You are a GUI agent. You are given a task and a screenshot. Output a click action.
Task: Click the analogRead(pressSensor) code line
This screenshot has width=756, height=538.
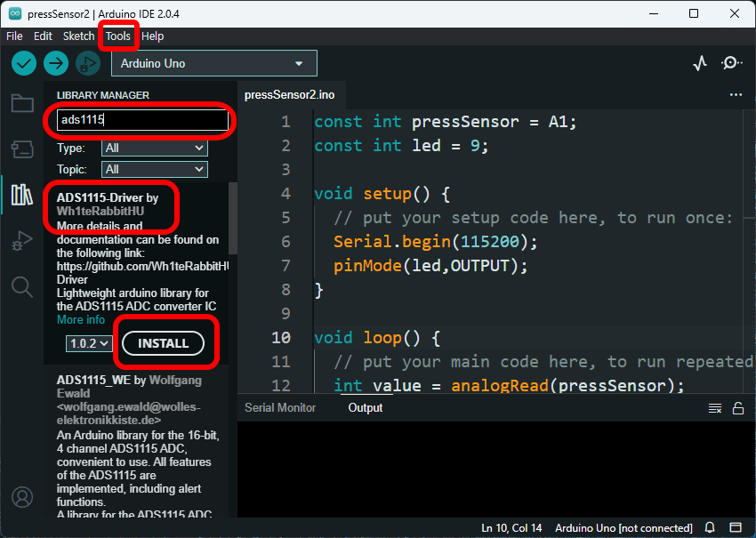point(509,385)
